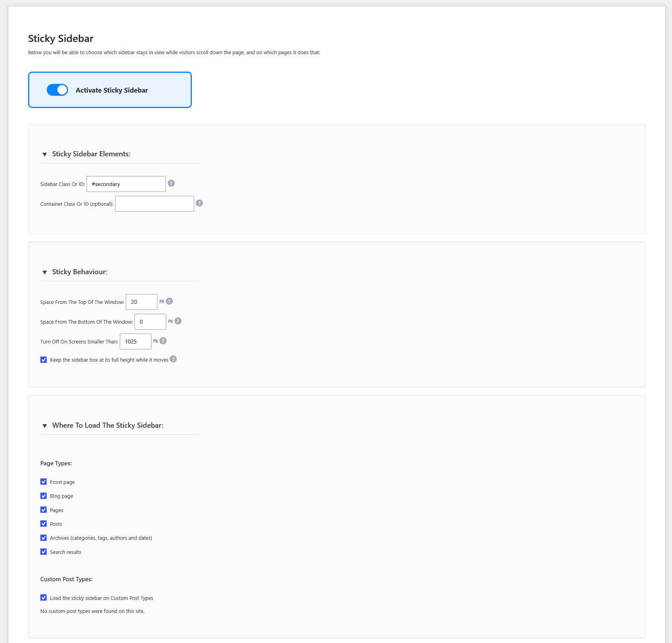This screenshot has width=672, height=643.
Task: Click the Custom Post Types label
Action: (66, 579)
